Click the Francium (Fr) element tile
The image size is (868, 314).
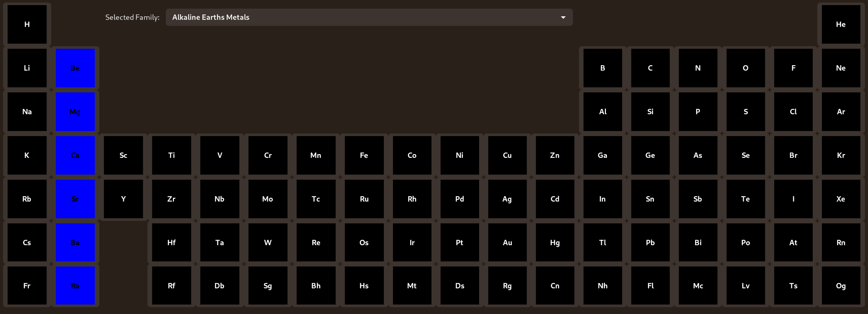point(27,286)
